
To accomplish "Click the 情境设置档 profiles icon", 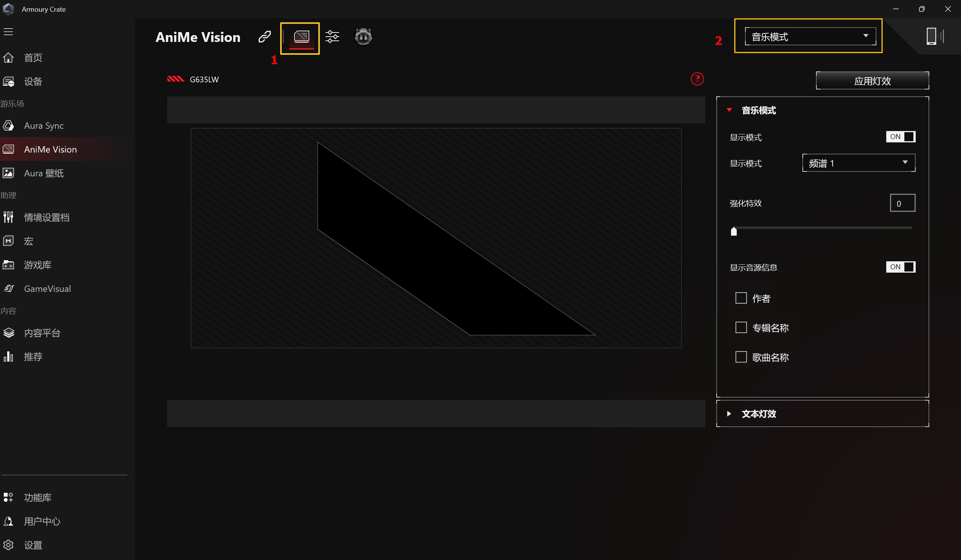I will (8, 218).
